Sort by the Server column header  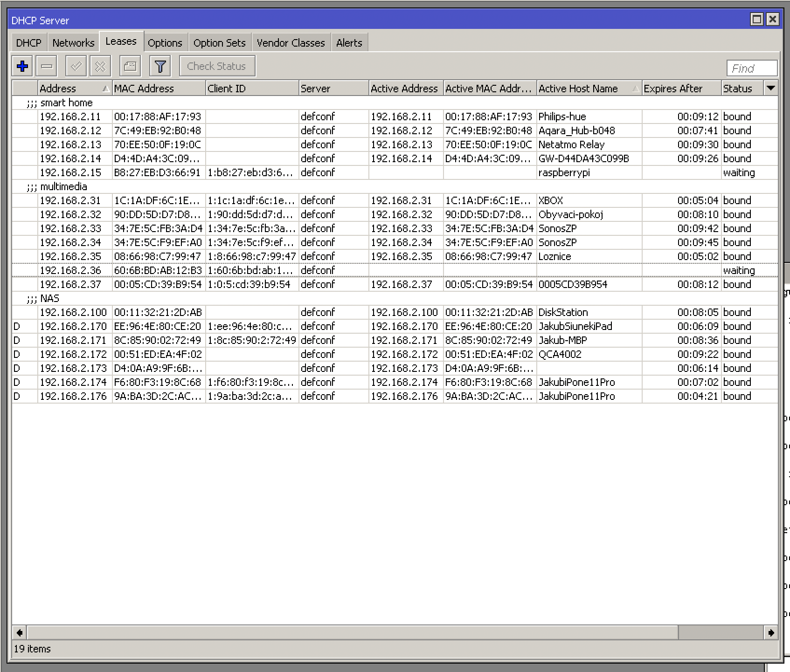[x=333, y=89]
